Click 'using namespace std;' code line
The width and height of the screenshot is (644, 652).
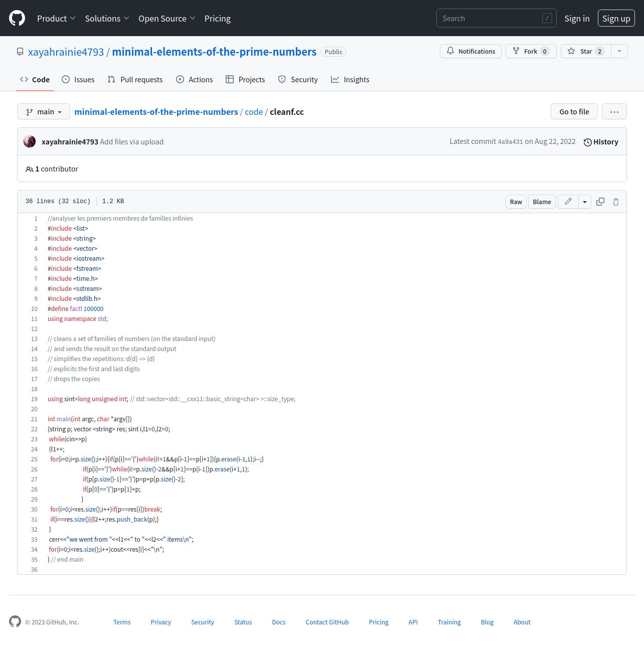pyautogui.click(x=78, y=319)
